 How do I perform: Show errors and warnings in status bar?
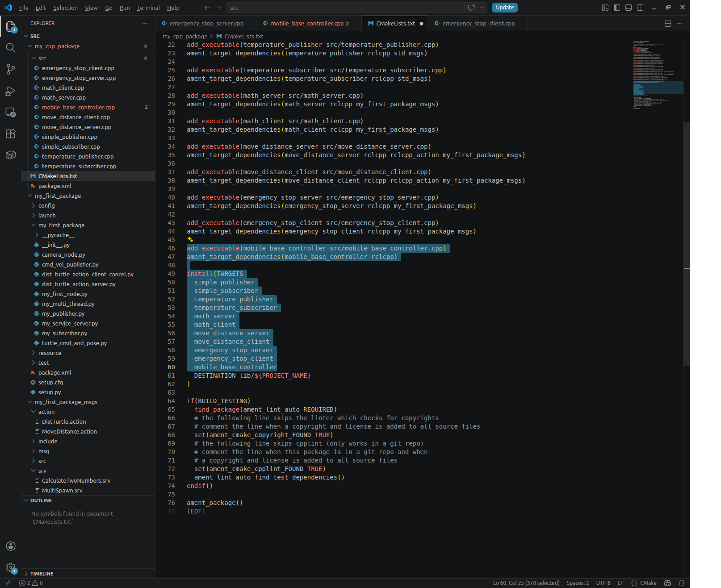tap(31, 583)
